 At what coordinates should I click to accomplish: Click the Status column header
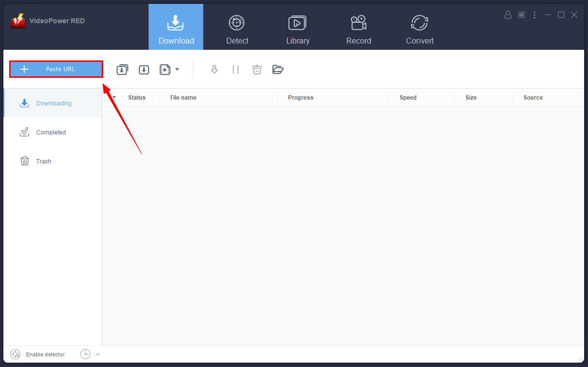click(137, 98)
